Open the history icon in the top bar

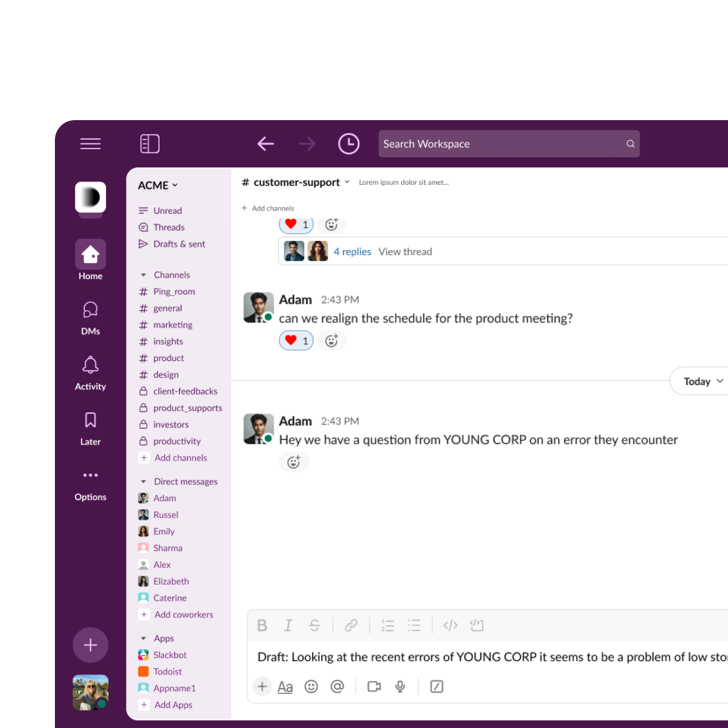[349, 143]
